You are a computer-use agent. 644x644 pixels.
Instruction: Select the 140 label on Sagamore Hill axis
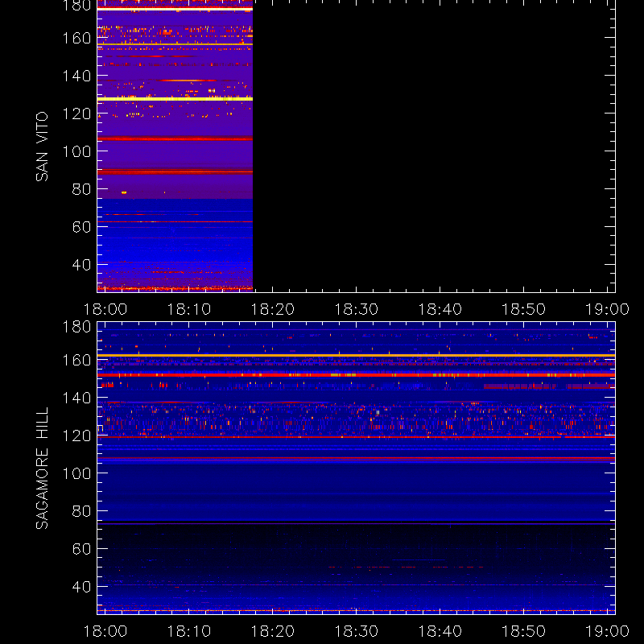[76, 398]
